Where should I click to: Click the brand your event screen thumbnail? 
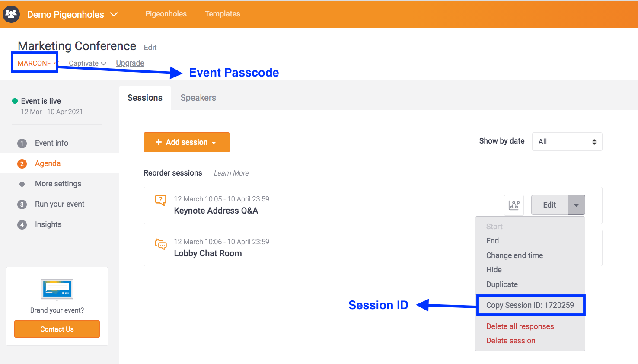[x=57, y=289]
